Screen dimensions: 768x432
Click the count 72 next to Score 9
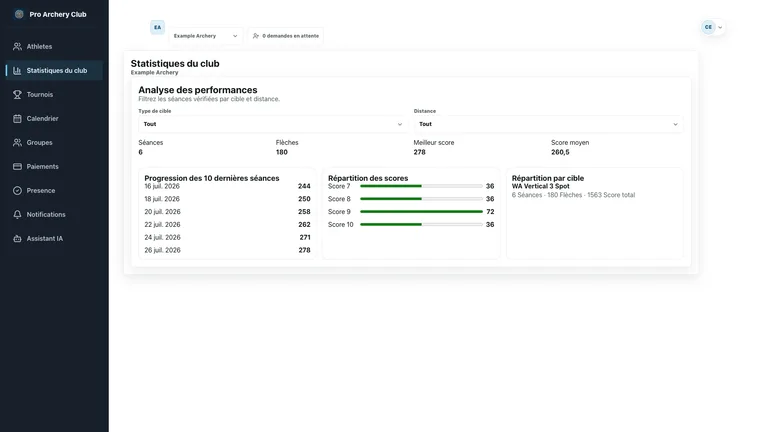coord(490,212)
